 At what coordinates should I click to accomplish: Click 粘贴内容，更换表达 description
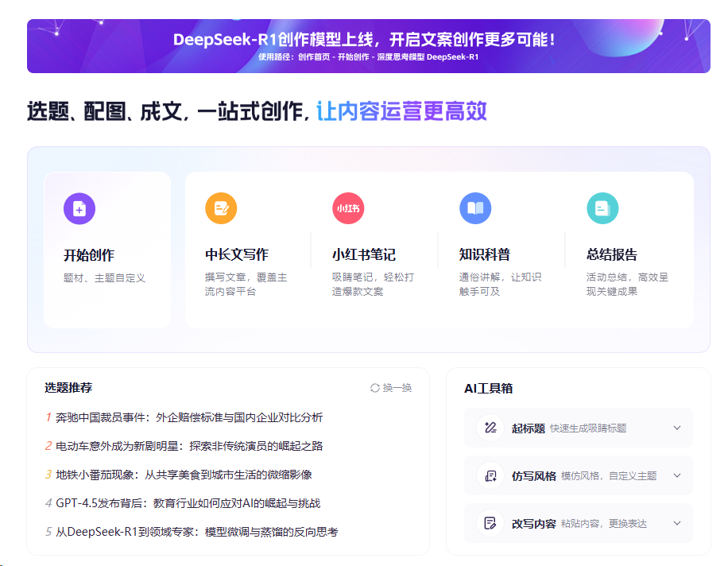[603, 524]
